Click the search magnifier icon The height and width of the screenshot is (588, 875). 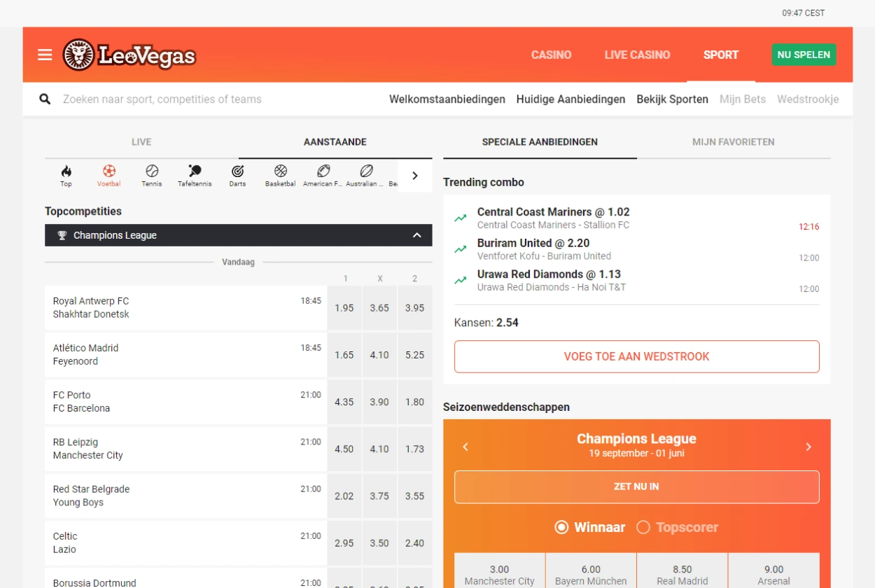coord(45,99)
